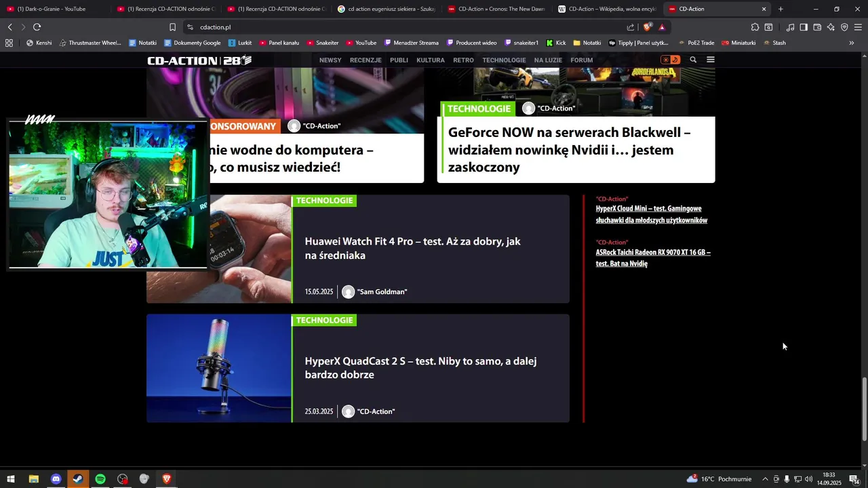Screen dimensions: 868x488
Task: Open the Brave Wallet icon
Action: tap(817, 27)
